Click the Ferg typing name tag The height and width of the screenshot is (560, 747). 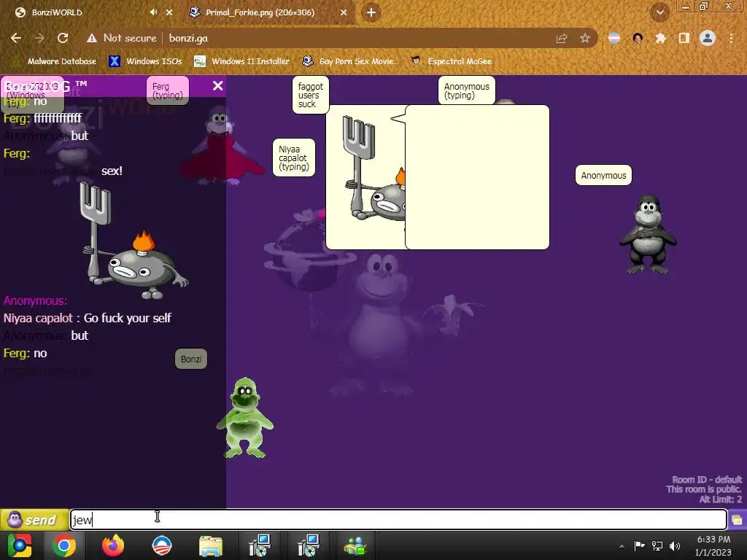click(x=168, y=90)
